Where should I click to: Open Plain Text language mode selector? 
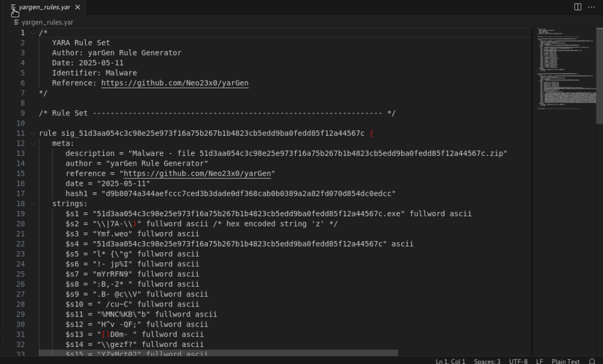tap(566, 361)
